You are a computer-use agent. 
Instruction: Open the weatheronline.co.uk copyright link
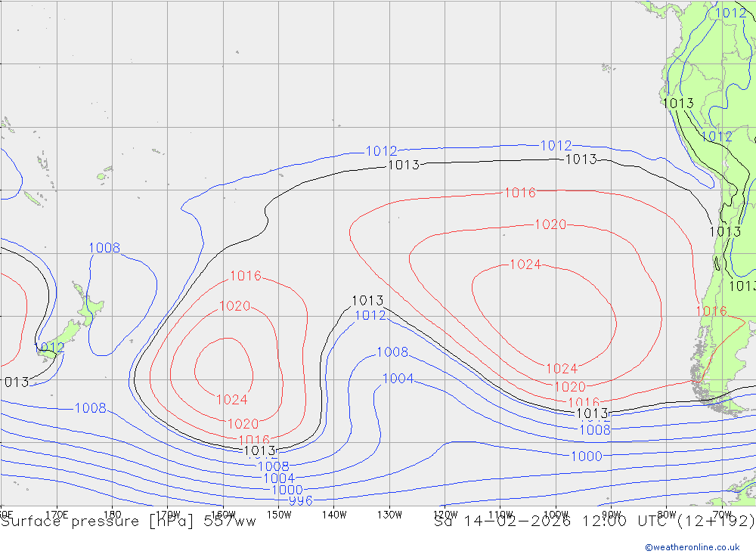[692, 546]
